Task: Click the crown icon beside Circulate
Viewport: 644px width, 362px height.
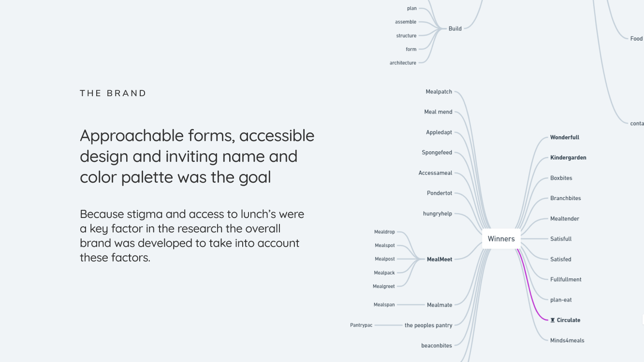Action: click(x=553, y=320)
